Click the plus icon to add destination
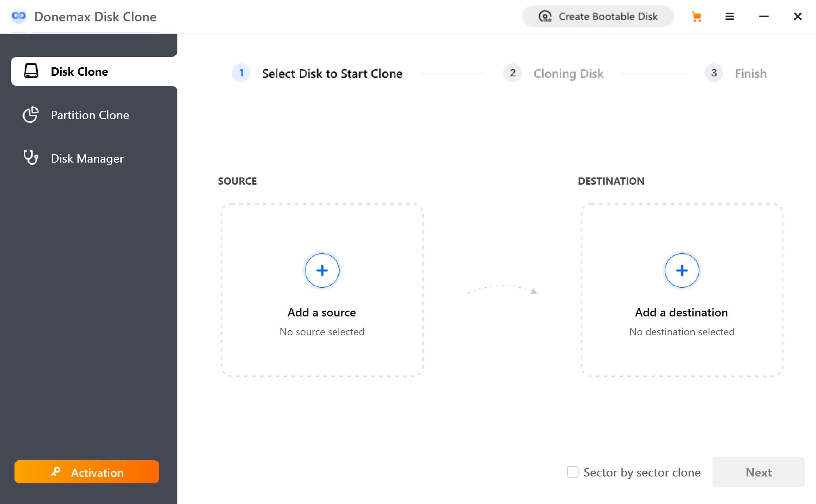The height and width of the screenshot is (504, 816). pos(682,270)
